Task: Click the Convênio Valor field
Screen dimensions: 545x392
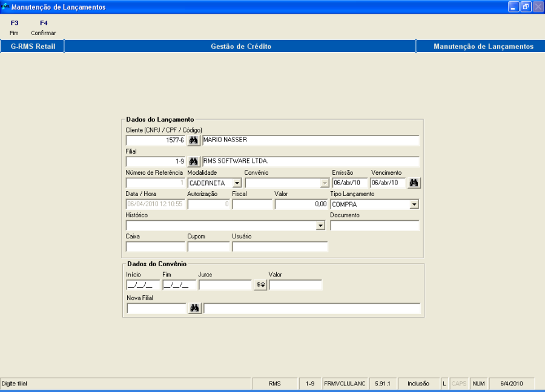Action: pyautogui.click(x=296, y=285)
